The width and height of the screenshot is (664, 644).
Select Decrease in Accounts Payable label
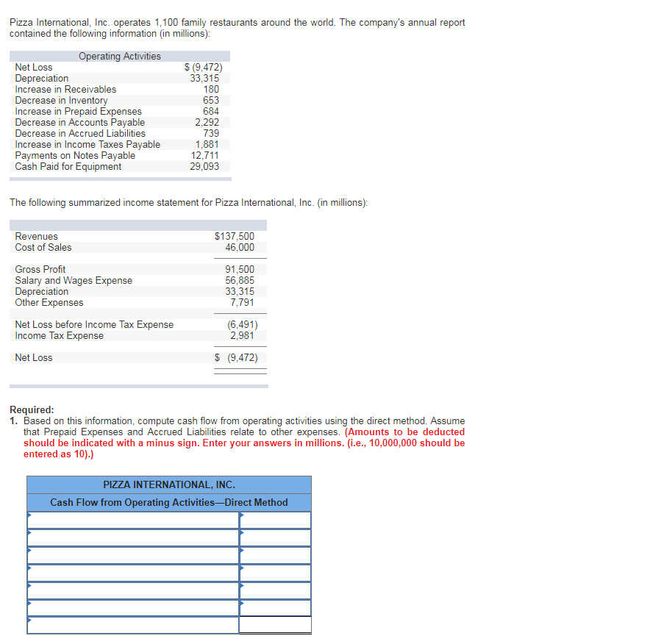[80, 122]
